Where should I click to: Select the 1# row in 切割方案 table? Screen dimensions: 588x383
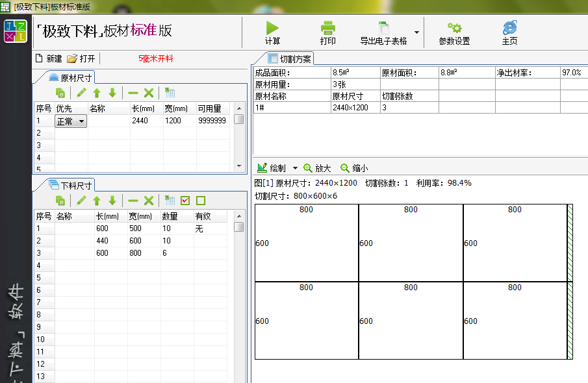(x=421, y=108)
